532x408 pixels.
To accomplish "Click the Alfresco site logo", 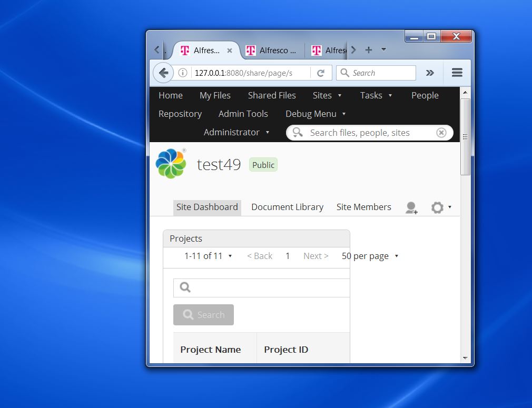I will pyautogui.click(x=171, y=164).
